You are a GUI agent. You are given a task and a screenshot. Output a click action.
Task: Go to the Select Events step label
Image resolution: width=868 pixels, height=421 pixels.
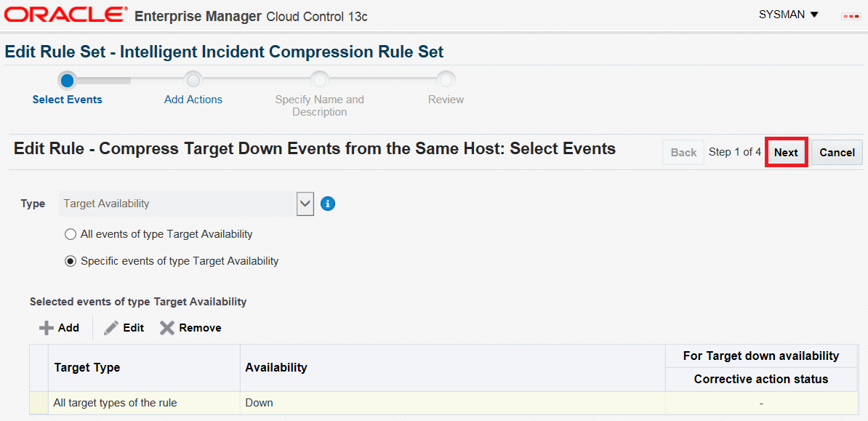68,100
